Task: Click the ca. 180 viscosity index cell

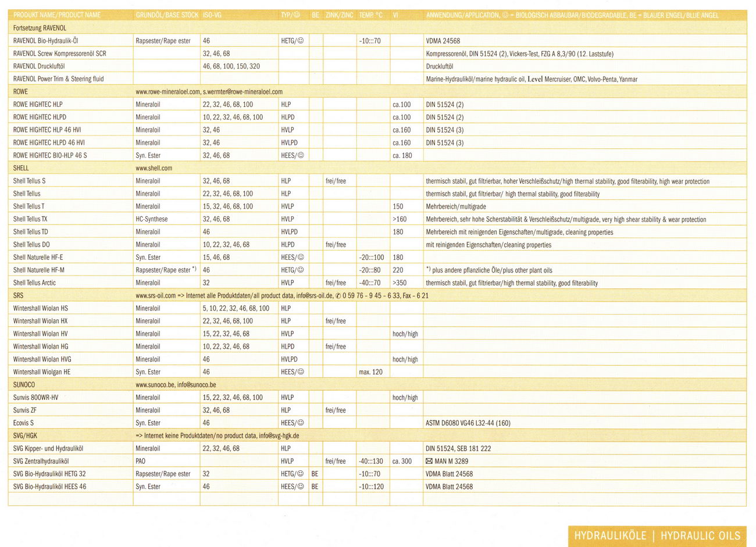Action: [402, 156]
